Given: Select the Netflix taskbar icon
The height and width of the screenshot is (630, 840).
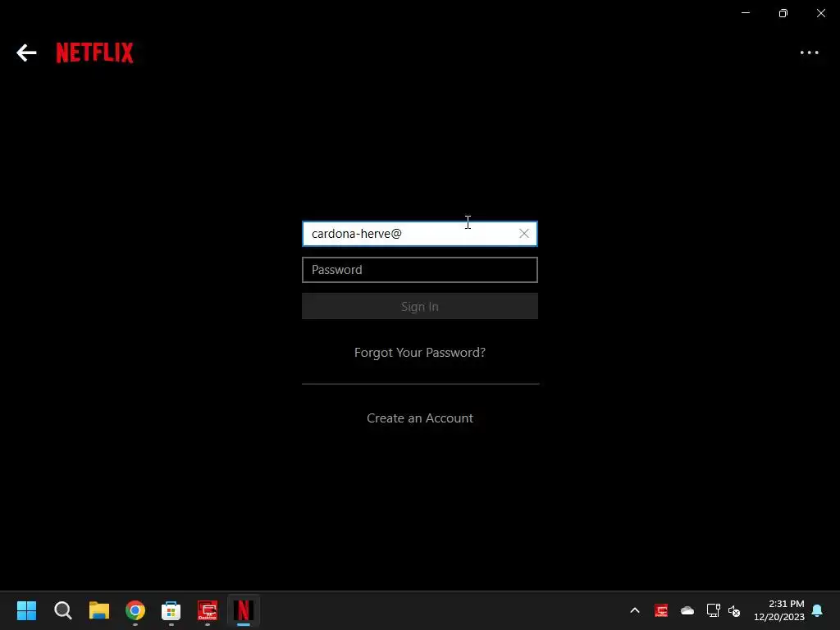Looking at the screenshot, I should point(243,610).
